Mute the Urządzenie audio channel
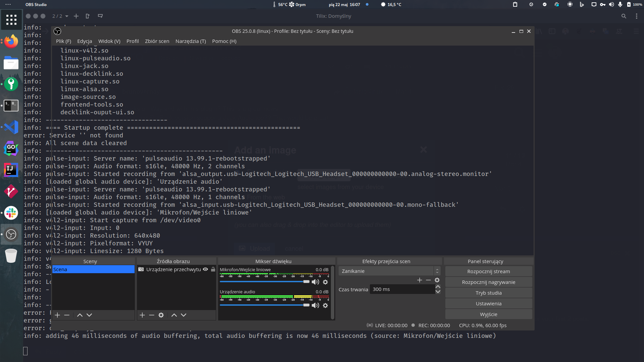 click(x=315, y=306)
